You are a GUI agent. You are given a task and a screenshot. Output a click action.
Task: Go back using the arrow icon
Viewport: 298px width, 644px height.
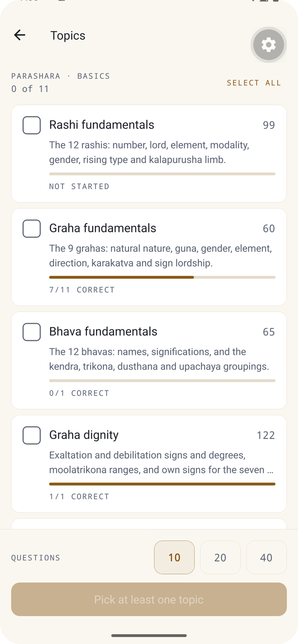click(x=19, y=35)
